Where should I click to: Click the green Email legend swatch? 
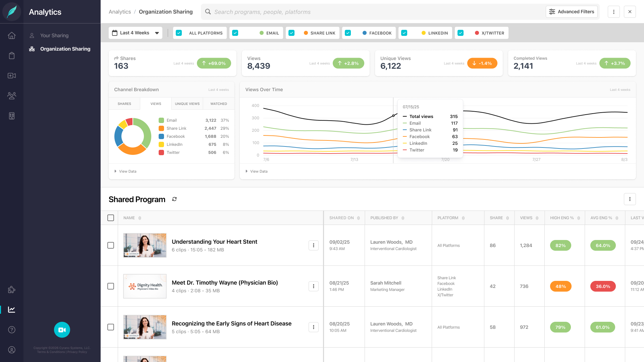point(161,120)
